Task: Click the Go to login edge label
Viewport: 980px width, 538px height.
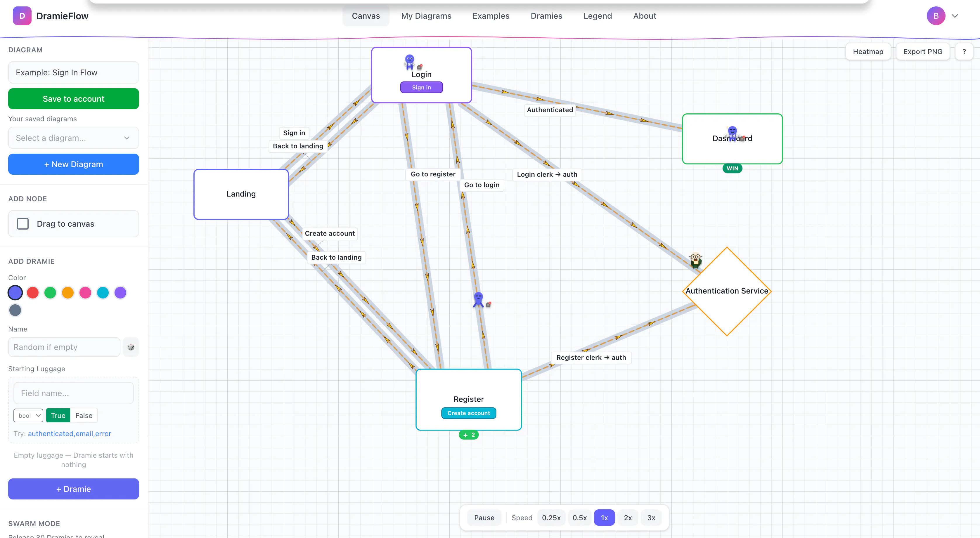Action: (482, 185)
